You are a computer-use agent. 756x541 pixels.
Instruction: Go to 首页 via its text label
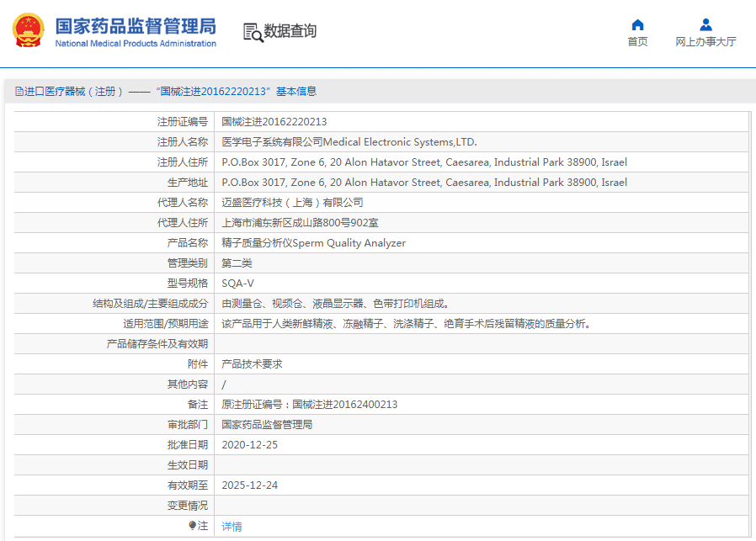pos(637,42)
